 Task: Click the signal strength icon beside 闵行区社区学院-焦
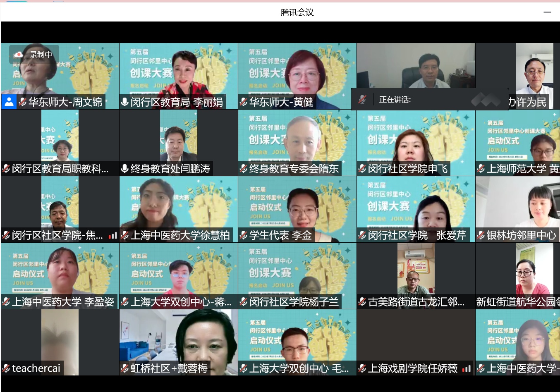coord(113,236)
